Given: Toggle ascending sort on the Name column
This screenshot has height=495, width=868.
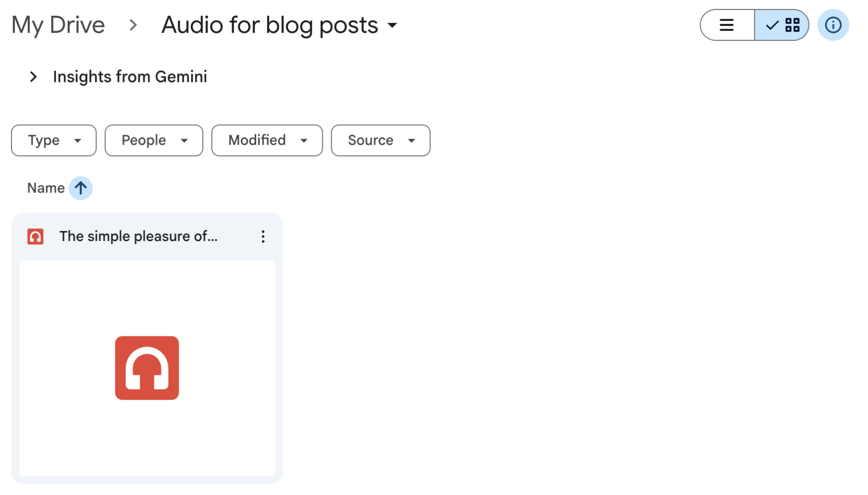Looking at the screenshot, I should [80, 188].
